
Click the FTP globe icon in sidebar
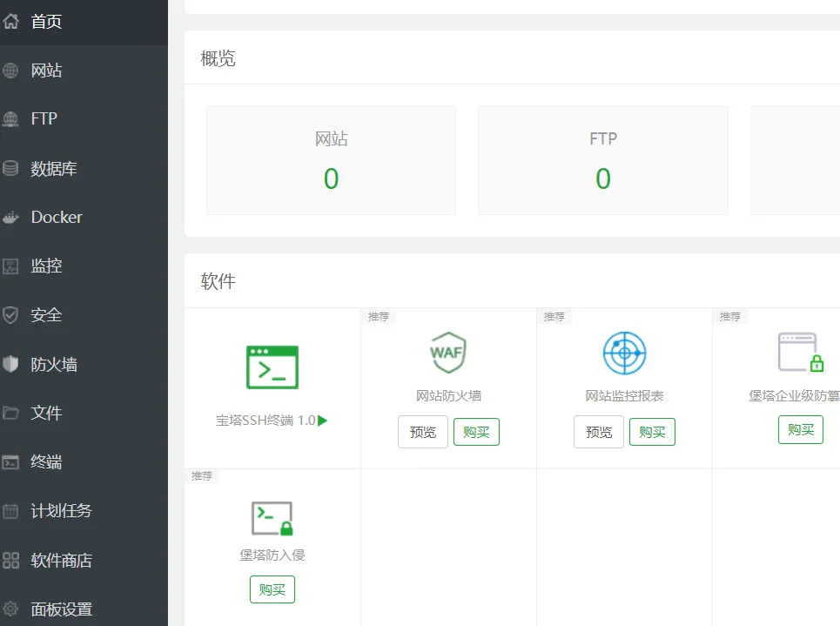click(x=10, y=119)
